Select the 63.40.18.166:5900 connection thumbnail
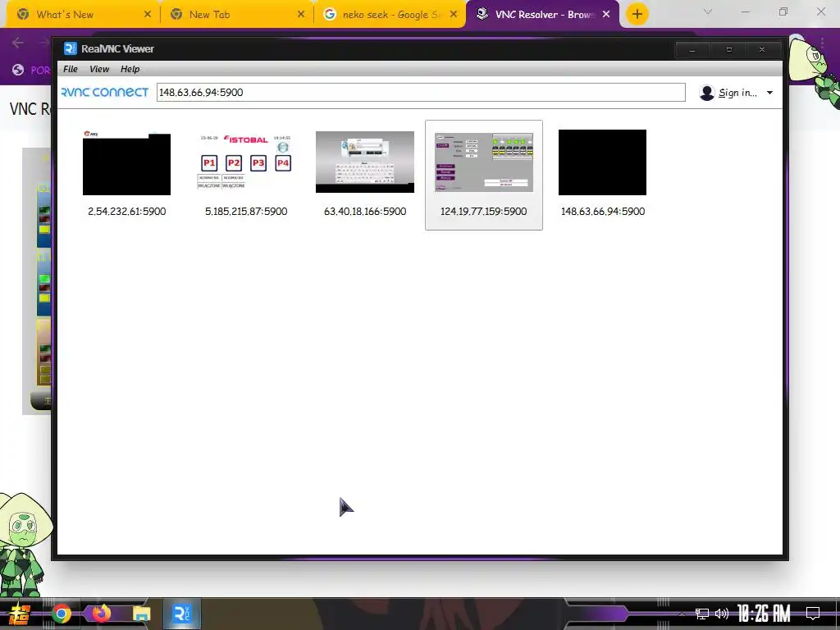This screenshot has width=840, height=630. 365,162
